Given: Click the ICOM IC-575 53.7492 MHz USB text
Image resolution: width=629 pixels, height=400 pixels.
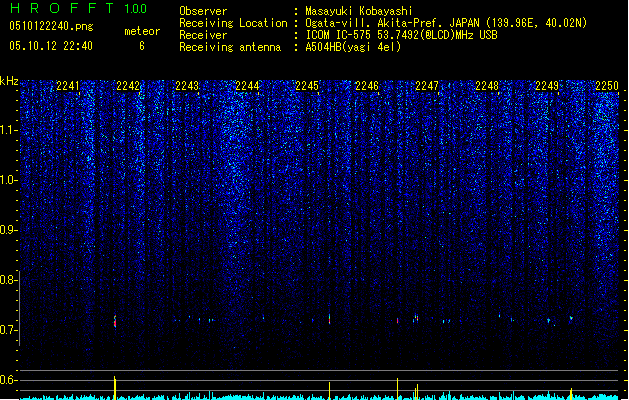Looking at the screenshot, I should pyautogui.click(x=401, y=35).
